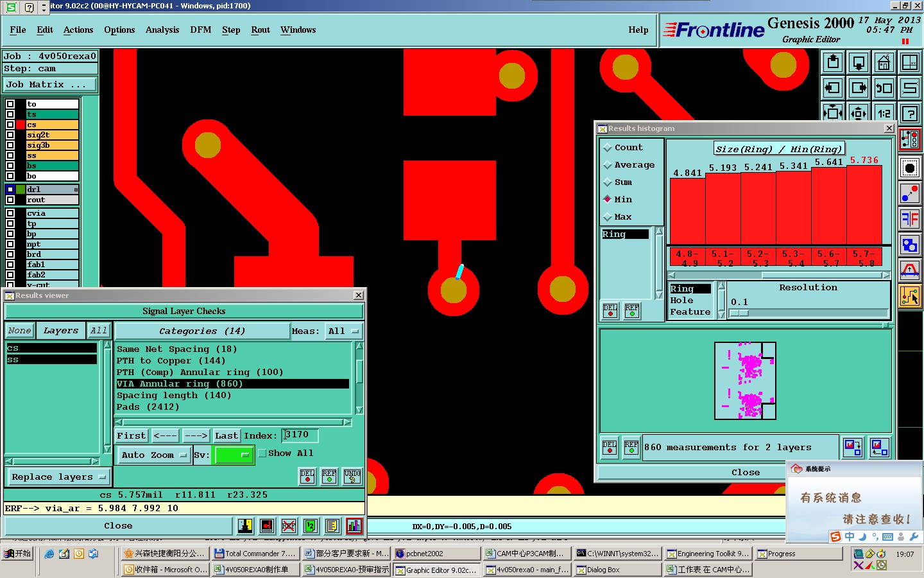
Task: Click the UNDO icon in Results viewer
Action: 352,477
